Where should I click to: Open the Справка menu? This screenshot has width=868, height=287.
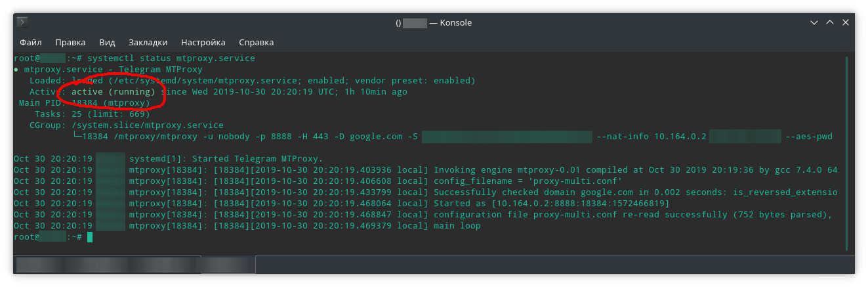[x=256, y=42]
